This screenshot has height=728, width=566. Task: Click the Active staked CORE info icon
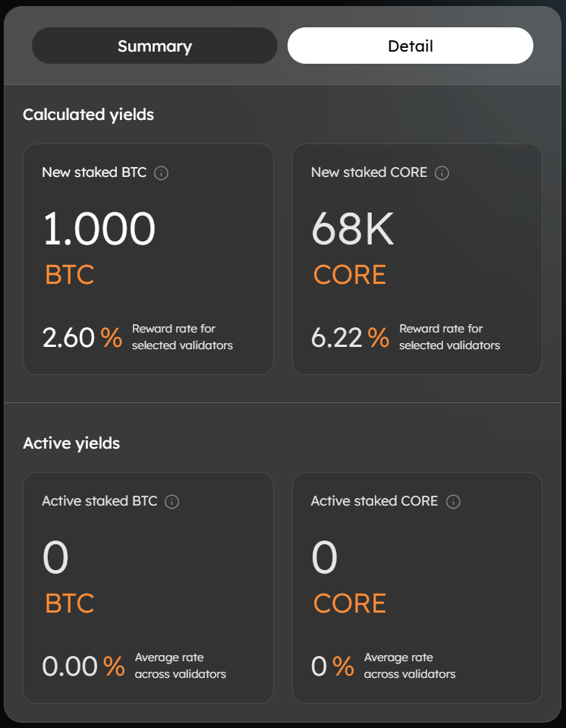[x=453, y=501]
